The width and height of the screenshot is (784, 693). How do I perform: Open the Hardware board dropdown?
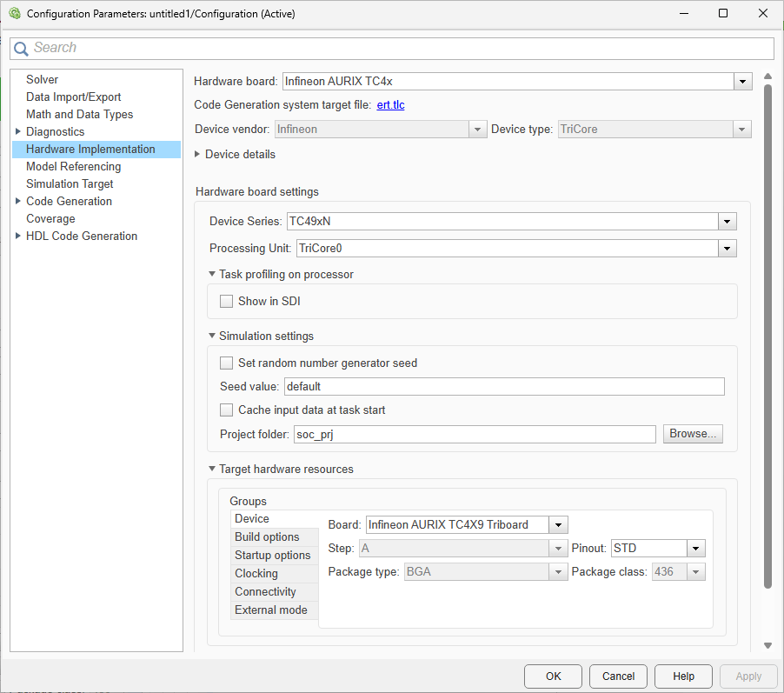[x=742, y=82]
